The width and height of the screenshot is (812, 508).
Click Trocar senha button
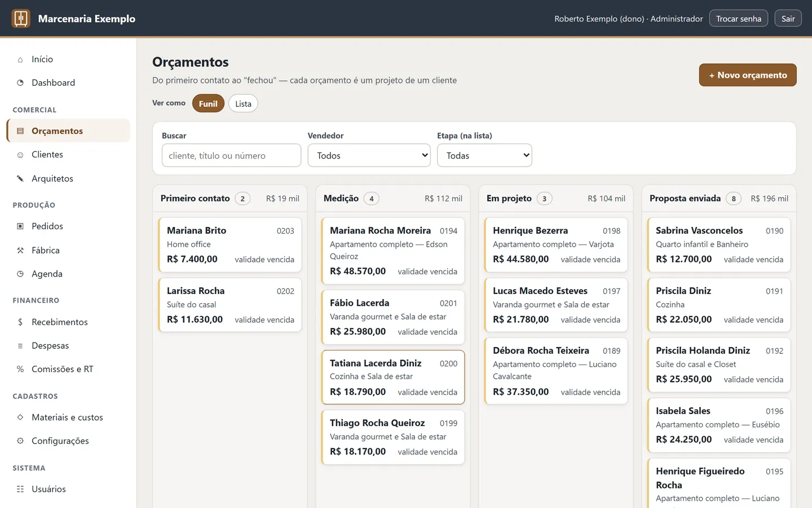point(739,19)
